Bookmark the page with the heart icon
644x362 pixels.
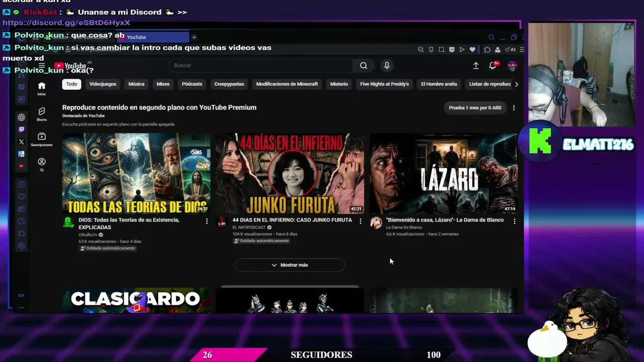472,50
